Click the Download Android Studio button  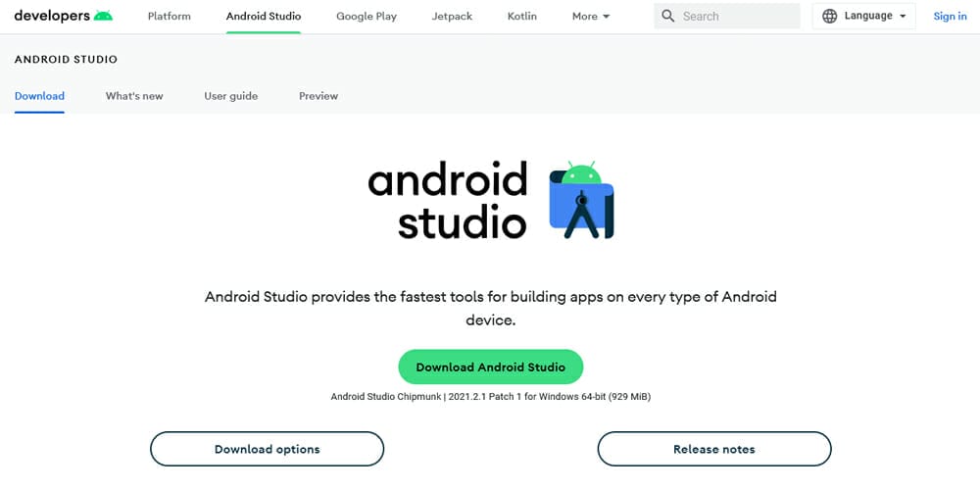click(491, 367)
